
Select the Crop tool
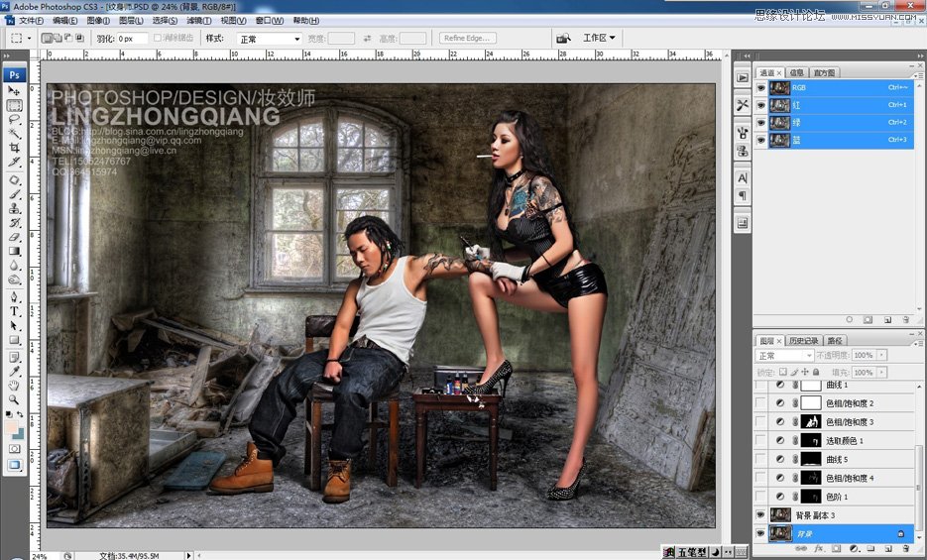(x=15, y=148)
